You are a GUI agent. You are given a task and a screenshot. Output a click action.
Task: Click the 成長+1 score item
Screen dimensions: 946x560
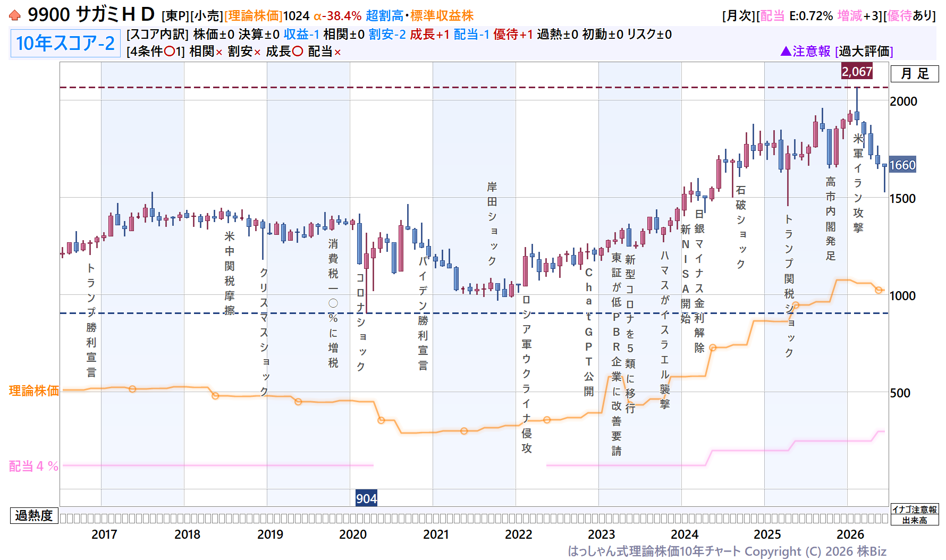(429, 35)
